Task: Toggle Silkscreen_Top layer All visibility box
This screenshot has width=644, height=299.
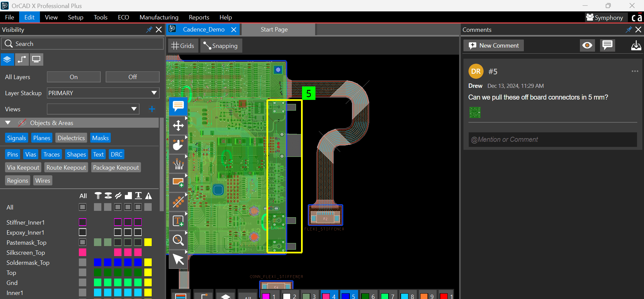Action: click(83, 252)
